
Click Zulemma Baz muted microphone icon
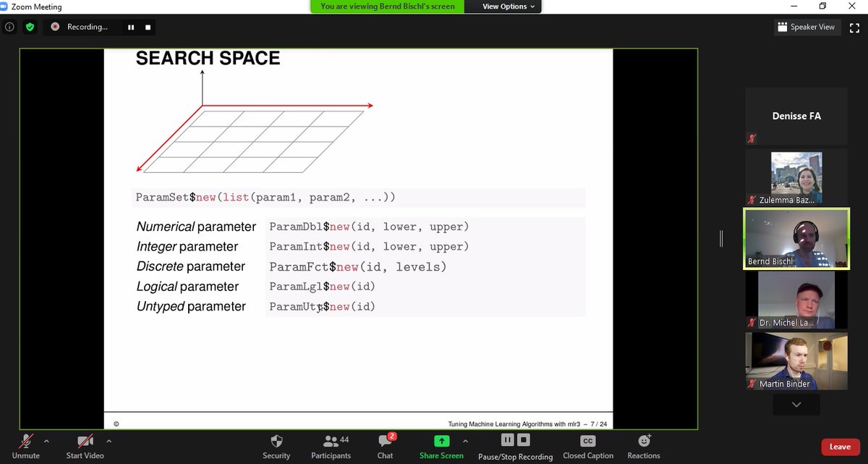tap(752, 200)
